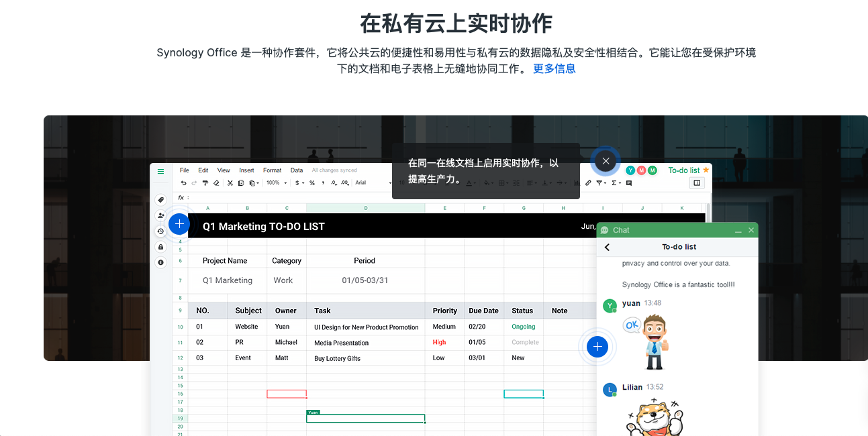This screenshot has width=868, height=436.
Task: Click the "Media Presentation" task cell
Action: (366, 343)
